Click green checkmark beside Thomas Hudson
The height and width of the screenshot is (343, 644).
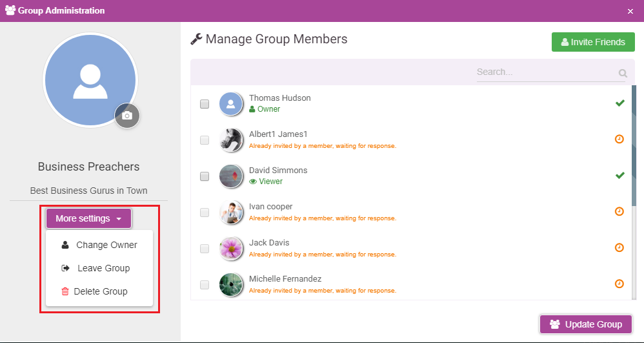(x=619, y=103)
